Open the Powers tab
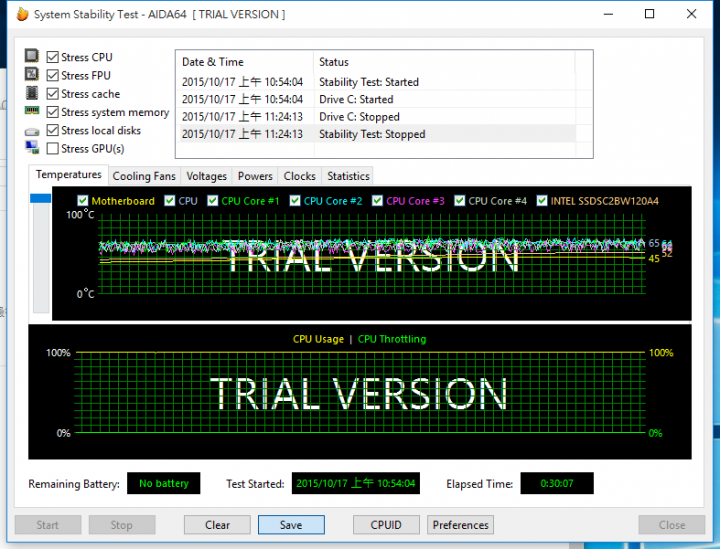The width and height of the screenshot is (720, 549). [255, 176]
